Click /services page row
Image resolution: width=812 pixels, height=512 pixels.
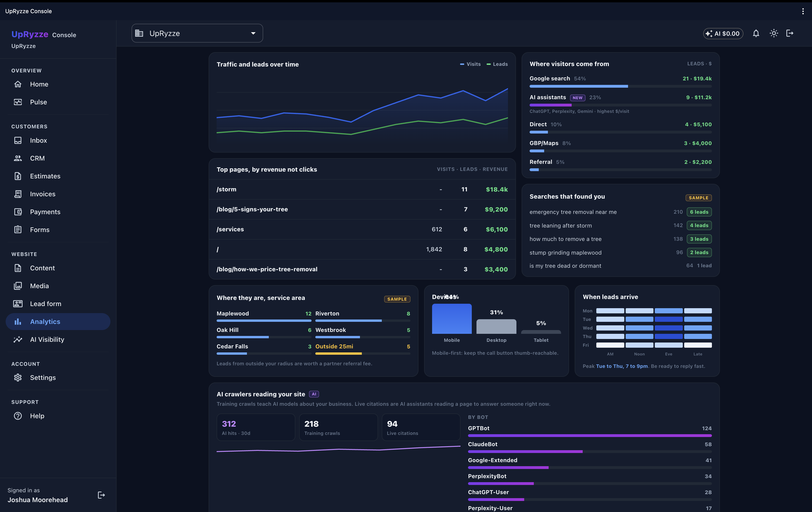pos(362,229)
